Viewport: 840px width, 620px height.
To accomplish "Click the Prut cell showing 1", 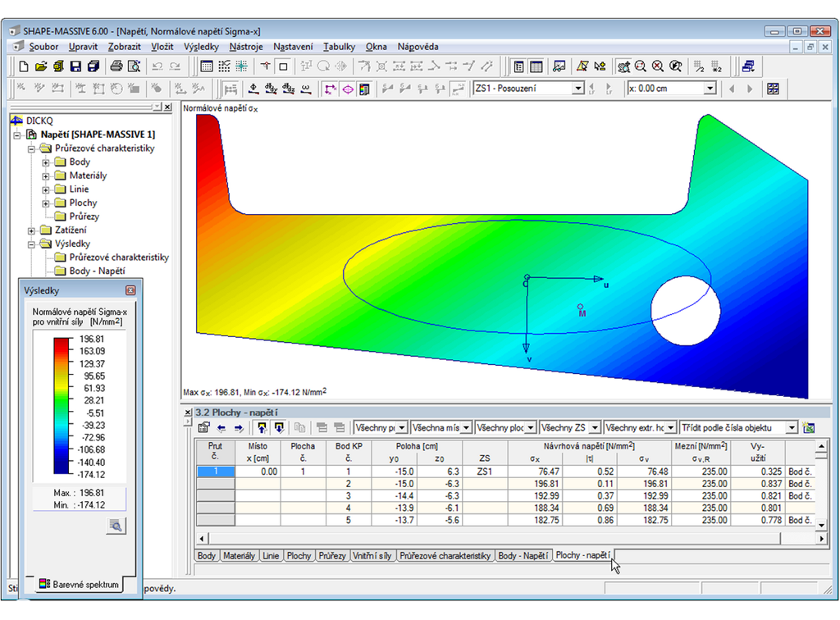I will (216, 472).
